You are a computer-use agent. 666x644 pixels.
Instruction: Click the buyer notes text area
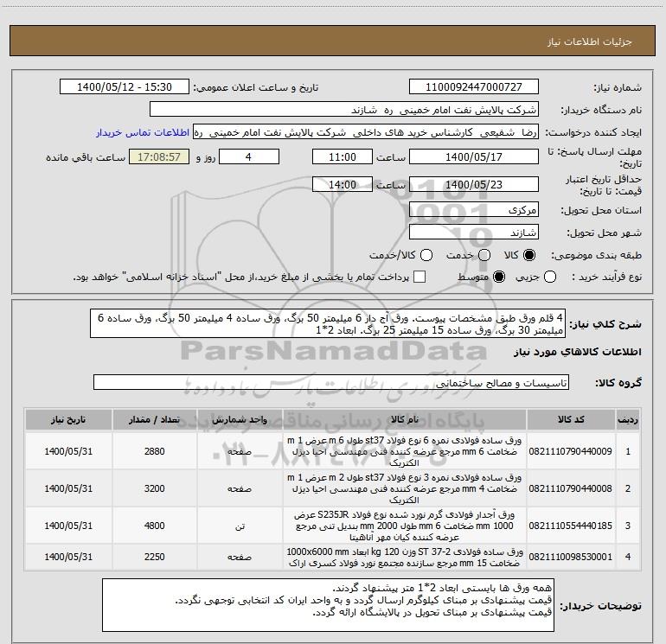pos(328,605)
